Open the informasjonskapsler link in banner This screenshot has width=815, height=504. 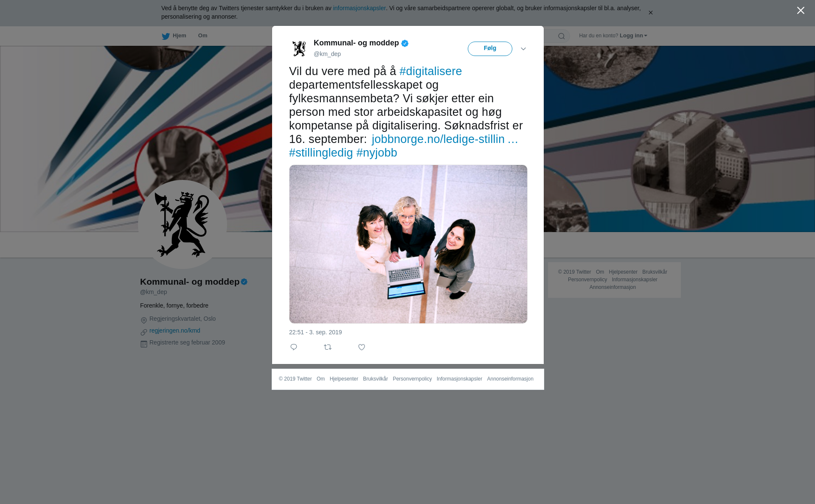[359, 8]
